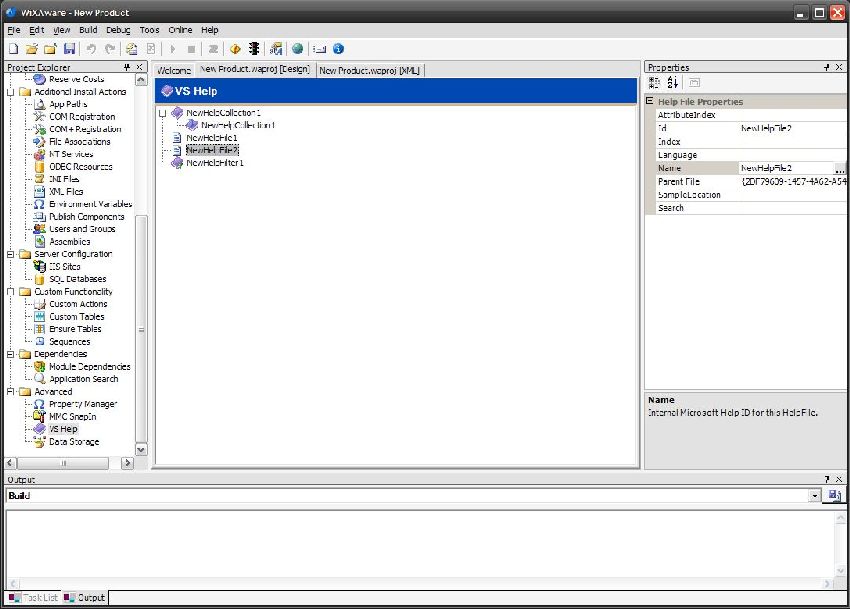Switch to the Welcome tab
The height and width of the screenshot is (609, 850).
[x=174, y=70]
